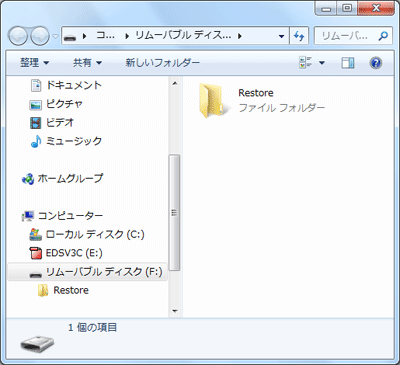This screenshot has height=365, width=400.
Task: Open Help via the blue question mark icon
Action: click(376, 63)
